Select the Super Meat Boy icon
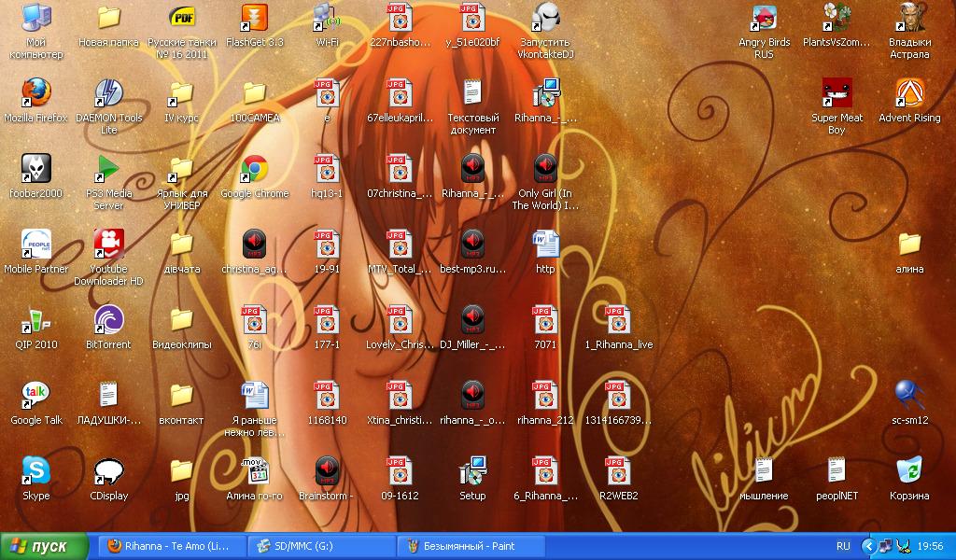This screenshot has height=560, width=956. (x=836, y=93)
